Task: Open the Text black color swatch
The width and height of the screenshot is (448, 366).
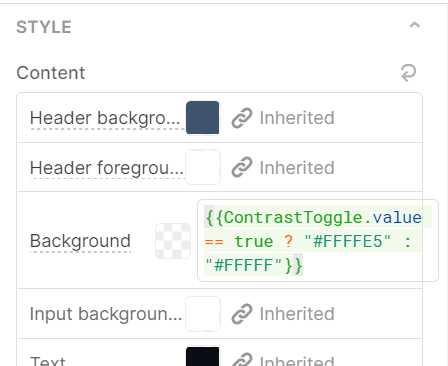Action: tap(203, 356)
